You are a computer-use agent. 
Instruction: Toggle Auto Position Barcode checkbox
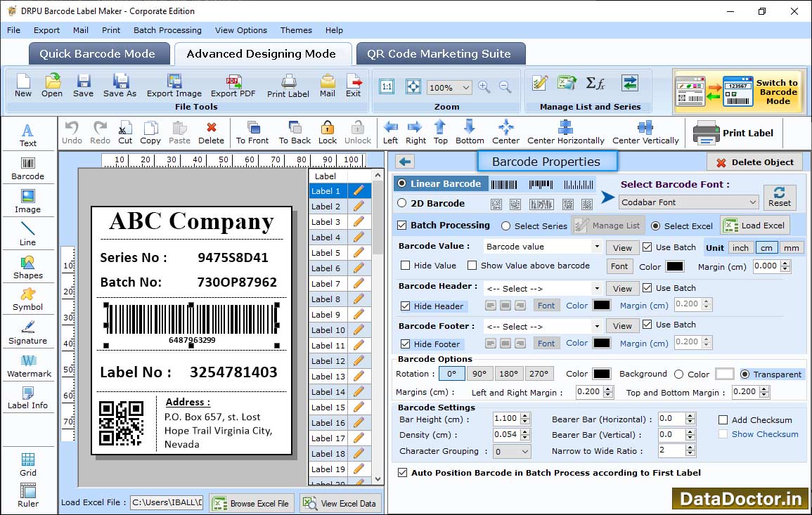pyautogui.click(x=402, y=473)
